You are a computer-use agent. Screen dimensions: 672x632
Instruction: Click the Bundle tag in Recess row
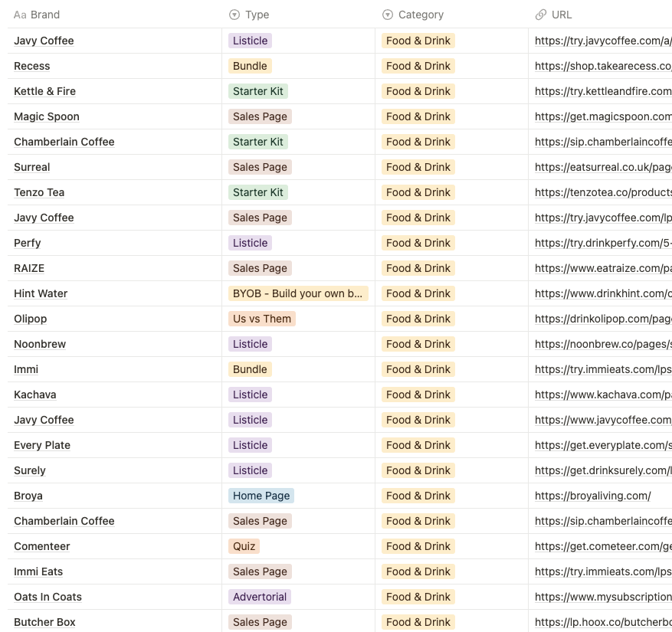[250, 66]
